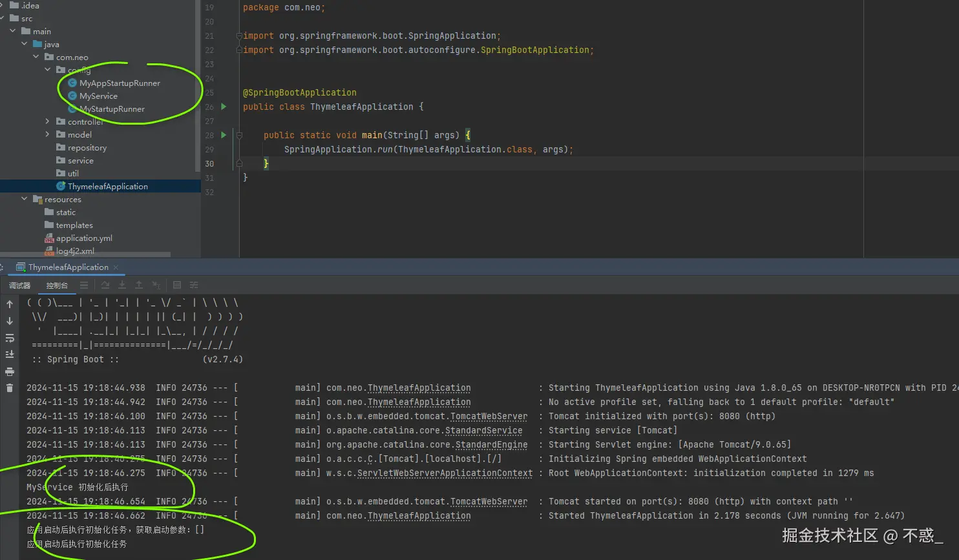The image size is (959, 560).
Task: Run main method from line 28 gutter
Action: pyautogui.click(x=224, y=135)
